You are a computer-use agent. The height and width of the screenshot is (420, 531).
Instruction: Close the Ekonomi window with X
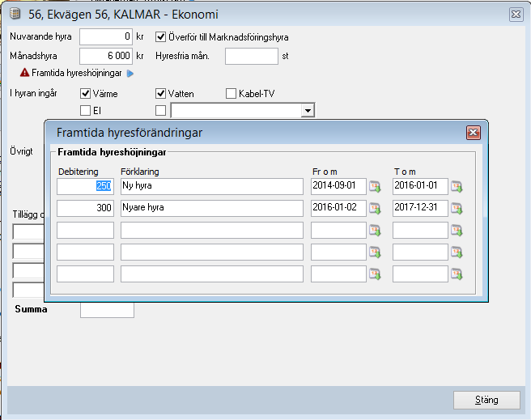pyautogui.click(x=516, y=15)
